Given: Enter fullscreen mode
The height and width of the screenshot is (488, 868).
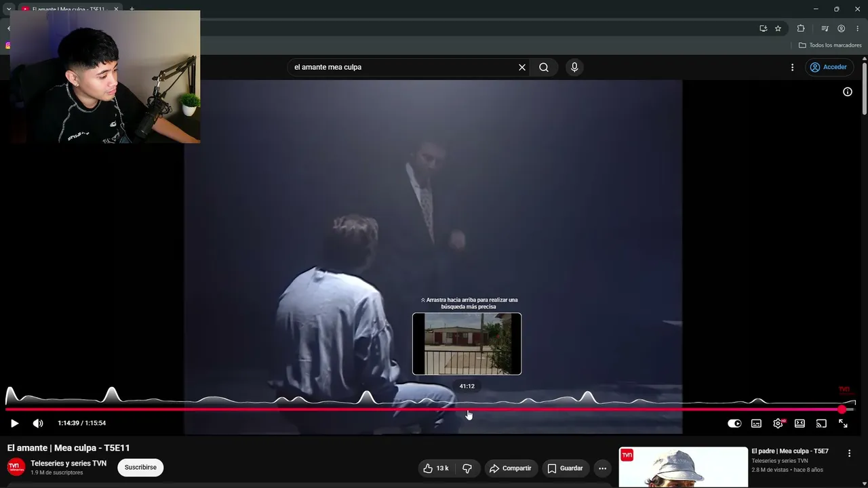Looking at the screenshot, I should coord(843,424).
